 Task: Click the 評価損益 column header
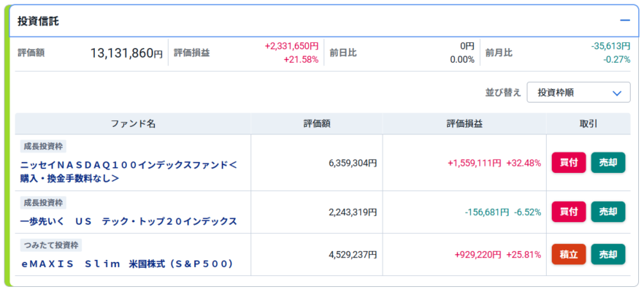coord(464,124)
